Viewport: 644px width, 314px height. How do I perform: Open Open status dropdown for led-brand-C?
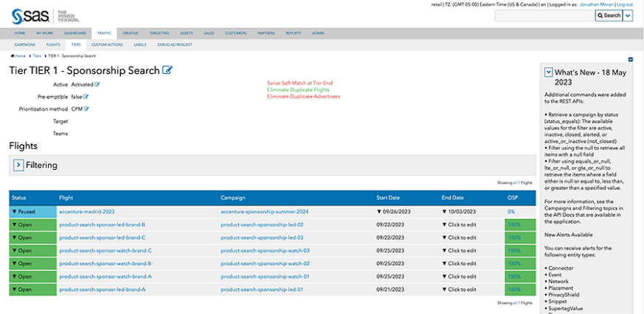(x=33, y=237)
